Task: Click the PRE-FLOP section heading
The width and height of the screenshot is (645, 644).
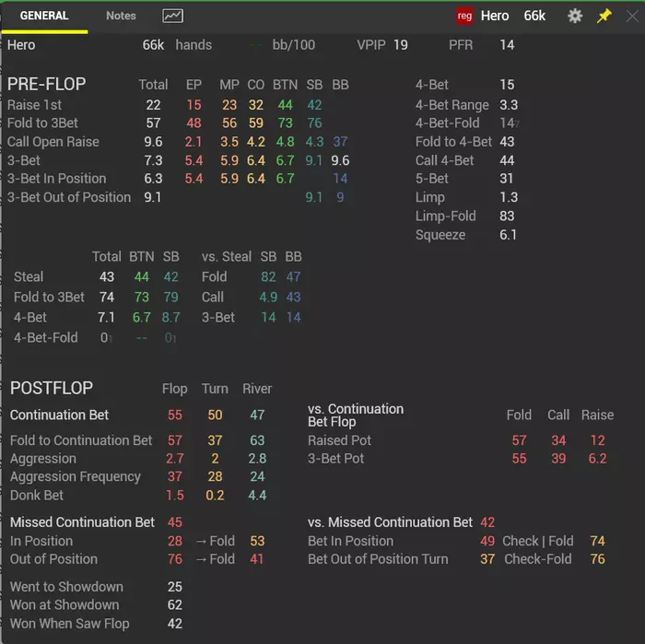Action: [x=46, y=85]
